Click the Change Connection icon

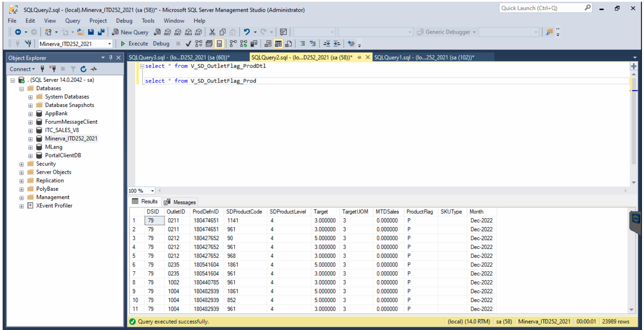[x=28, y=43]
